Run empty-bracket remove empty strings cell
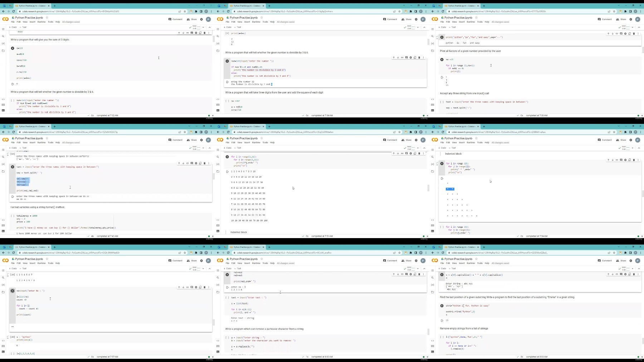This screenshot has height=362, width=644. tap(442, 337)
